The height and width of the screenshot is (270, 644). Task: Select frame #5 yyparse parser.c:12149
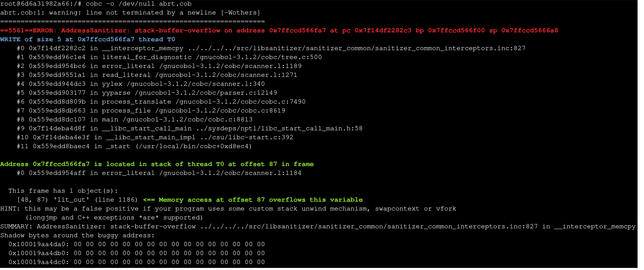pyautogui.click(x=147, y=93)
